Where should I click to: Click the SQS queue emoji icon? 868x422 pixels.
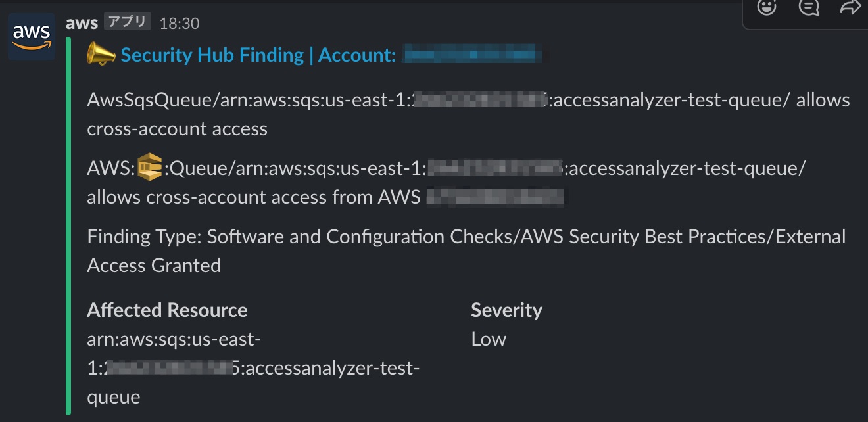[151, 168]
